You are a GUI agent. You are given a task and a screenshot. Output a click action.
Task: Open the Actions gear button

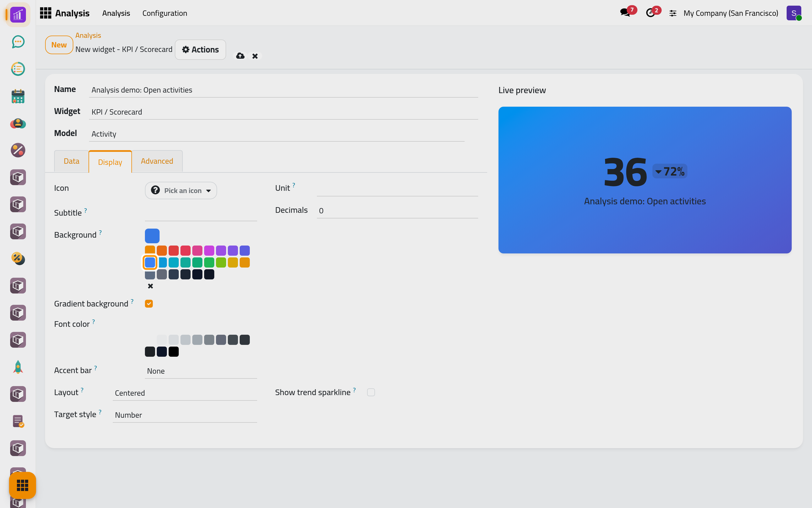pos(200,50)
